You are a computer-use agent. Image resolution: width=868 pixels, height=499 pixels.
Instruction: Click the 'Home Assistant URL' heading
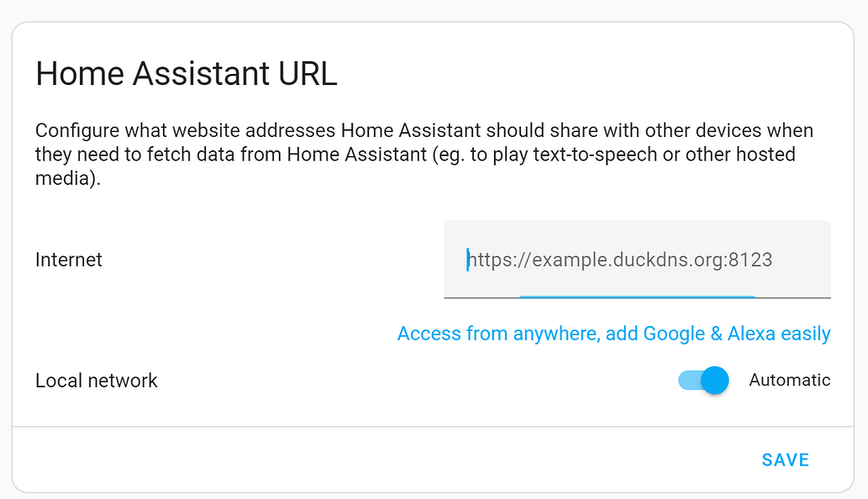coord(186,74)
